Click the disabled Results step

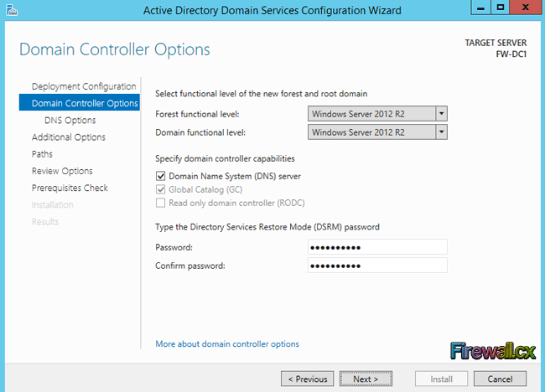click(45, 222)
